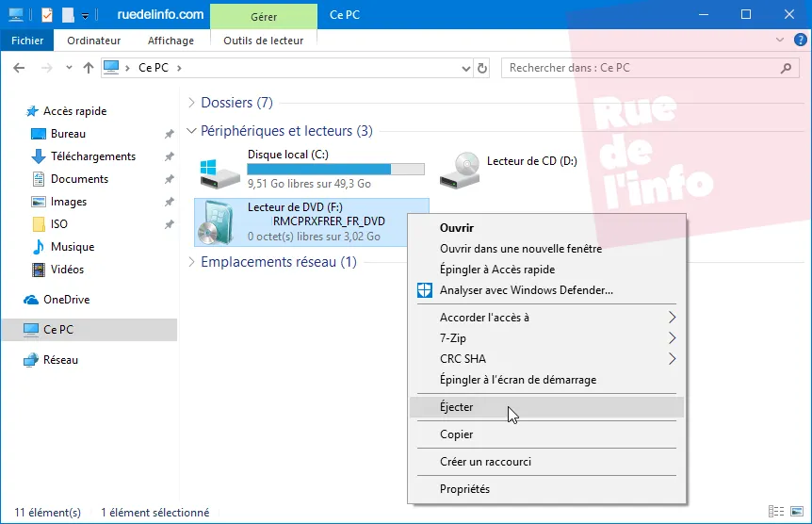This screenshot has height=524, width=812.
Task: Click the 9,51 Go libres sur 49,3 Go text
Action: [x=309, y=184]
